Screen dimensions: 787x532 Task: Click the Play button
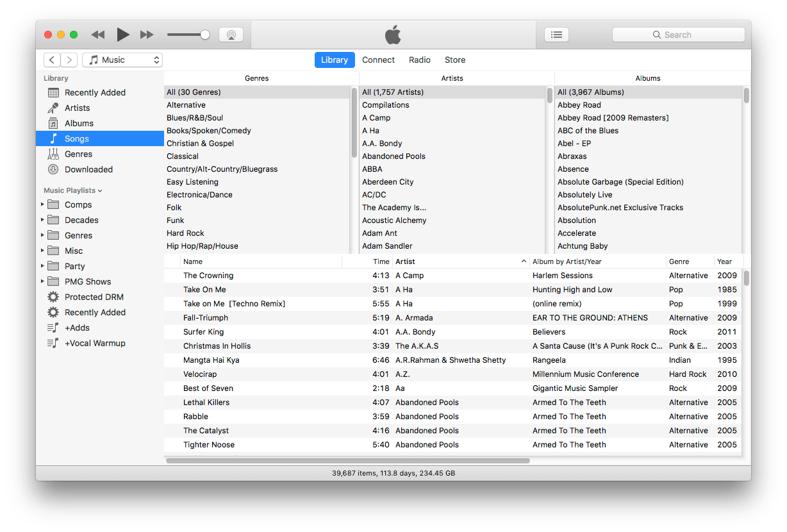click(x=123, y=35)
